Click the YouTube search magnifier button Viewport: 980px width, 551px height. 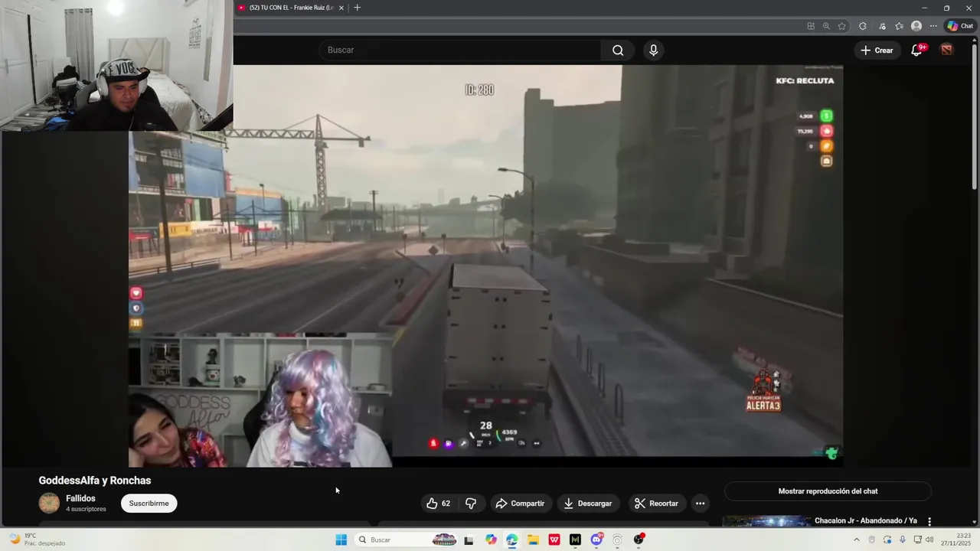point(618,51)
